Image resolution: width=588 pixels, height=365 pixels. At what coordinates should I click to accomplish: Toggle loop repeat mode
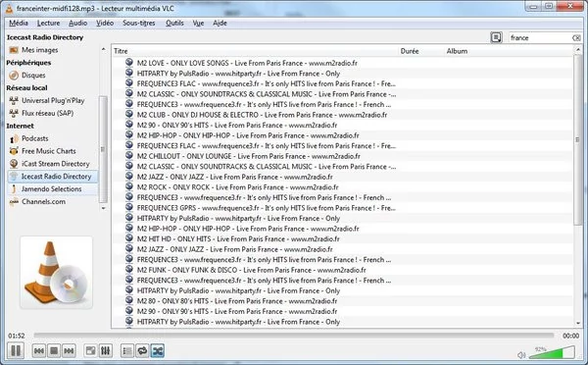(142, 350)
